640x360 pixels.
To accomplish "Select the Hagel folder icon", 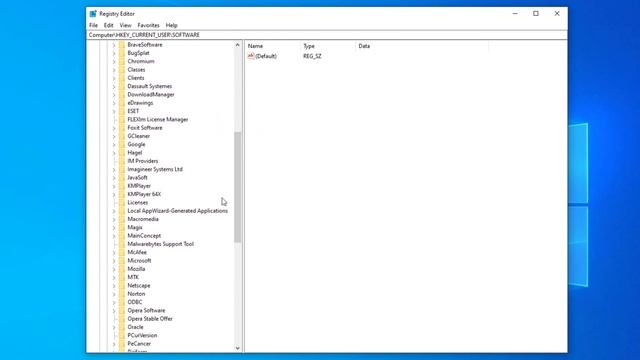I will (x=122, y=153).
